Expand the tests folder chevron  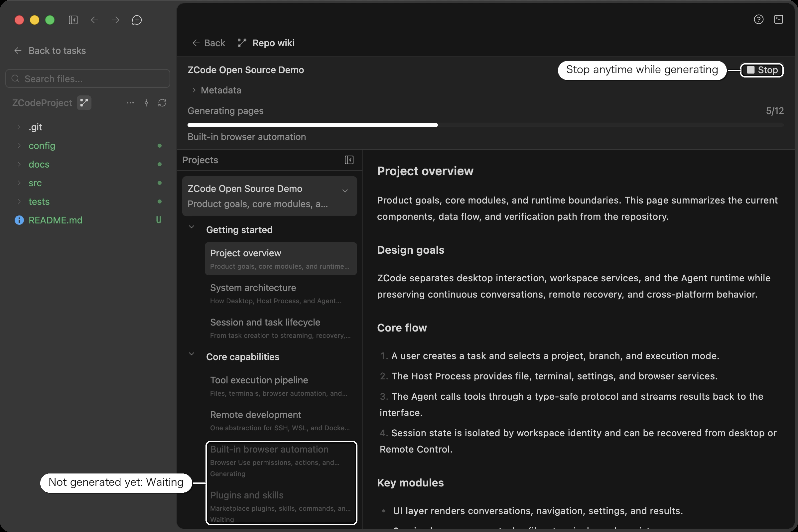pos(19,201)
